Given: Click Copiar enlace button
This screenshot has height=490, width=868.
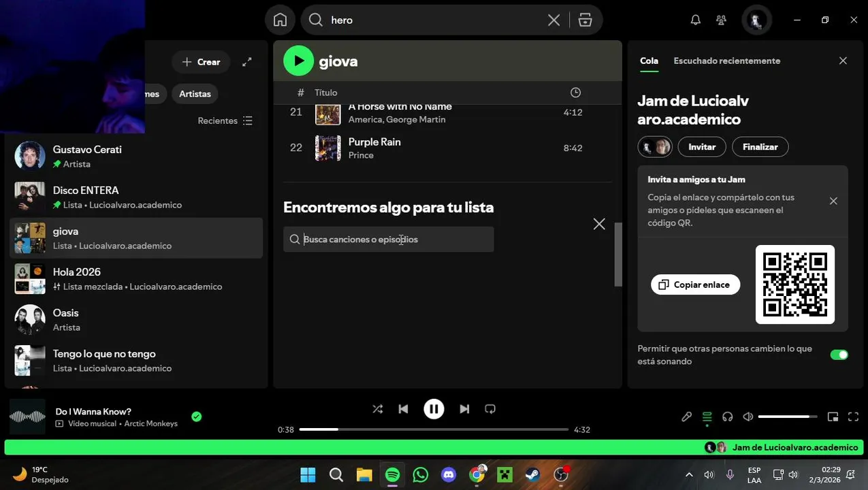Looking at the screenshot, I should (695, 284).
